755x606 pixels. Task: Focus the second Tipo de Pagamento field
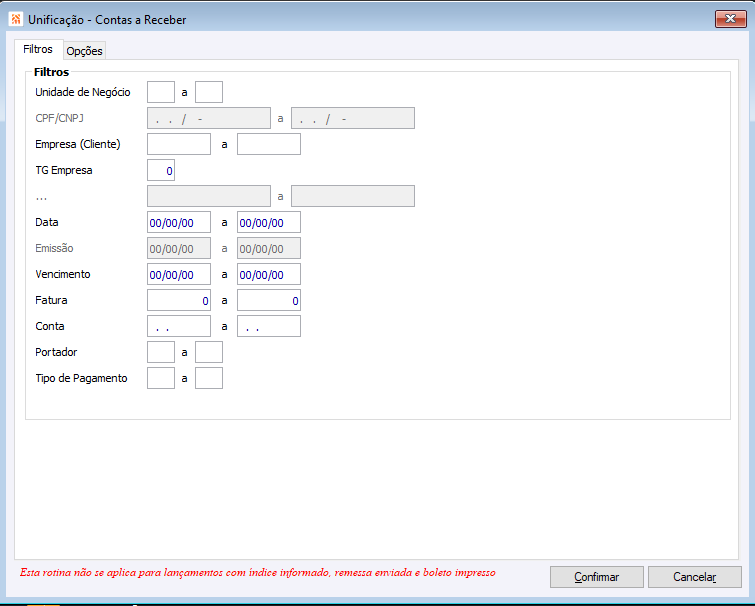pos(209,378)
